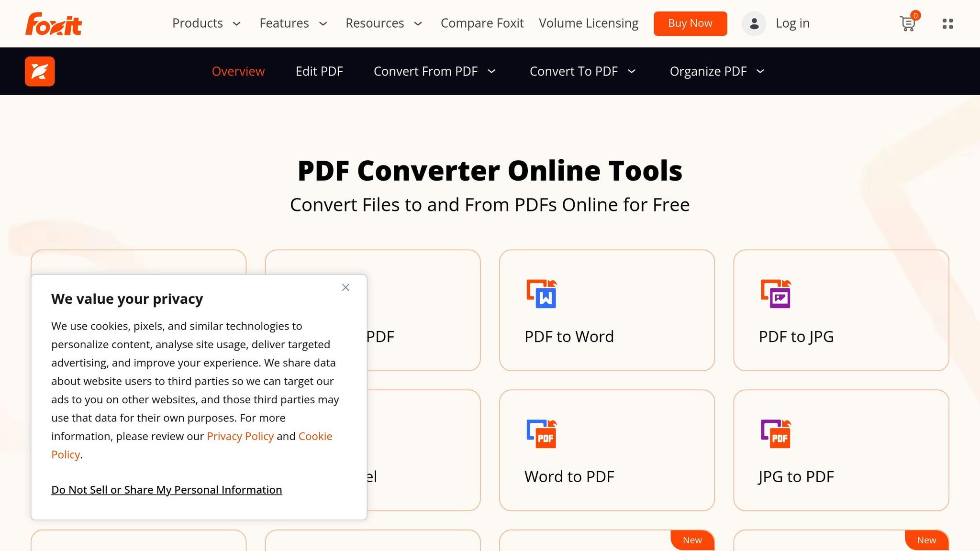Click the Foxit logo in the top navbar
This screenshot has height=551, width=980.
[x=53, y=23]
